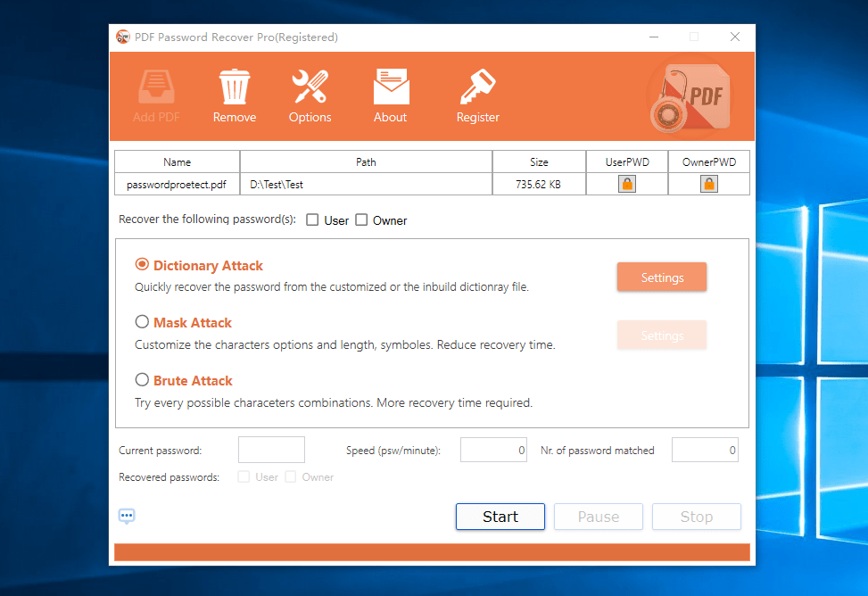Click the D:\Test\Test path cell
Viewport: 868px width, 596px height.
point(366,184)
